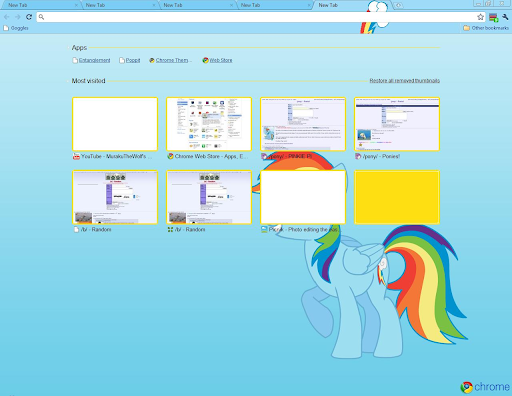Viewport: 512px width, 396px height.
Task: Click the Picnik favicon below the thumbnail
Action: [264, 229]
